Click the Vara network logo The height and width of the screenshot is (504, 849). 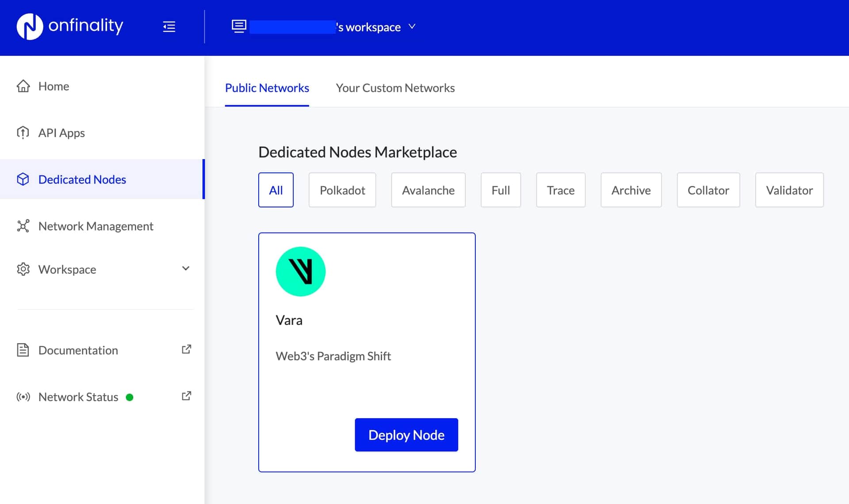point(301,271)
